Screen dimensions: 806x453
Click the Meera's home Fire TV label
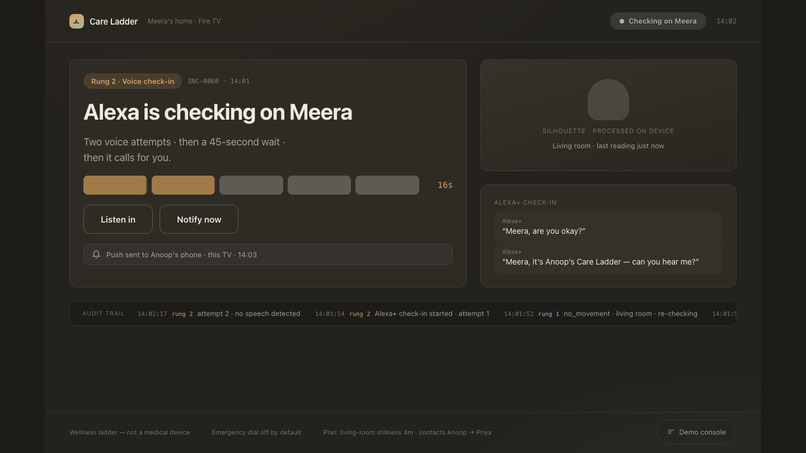pos(184,21)
